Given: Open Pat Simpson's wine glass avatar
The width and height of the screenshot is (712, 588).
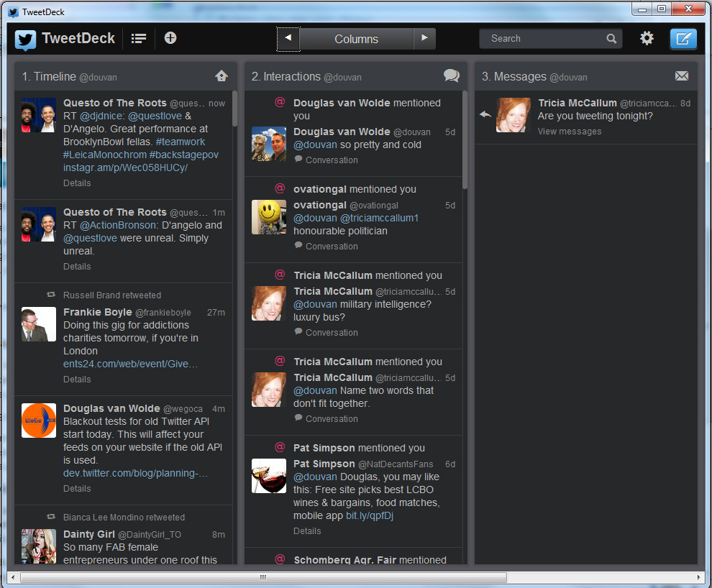Looking at the screenshot, I should pos(269,476).
